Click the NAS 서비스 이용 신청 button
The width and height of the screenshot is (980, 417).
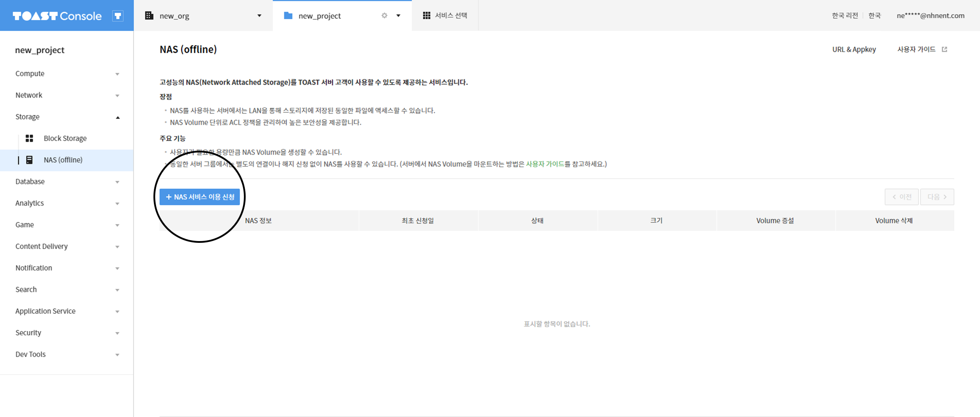[200, 197]
